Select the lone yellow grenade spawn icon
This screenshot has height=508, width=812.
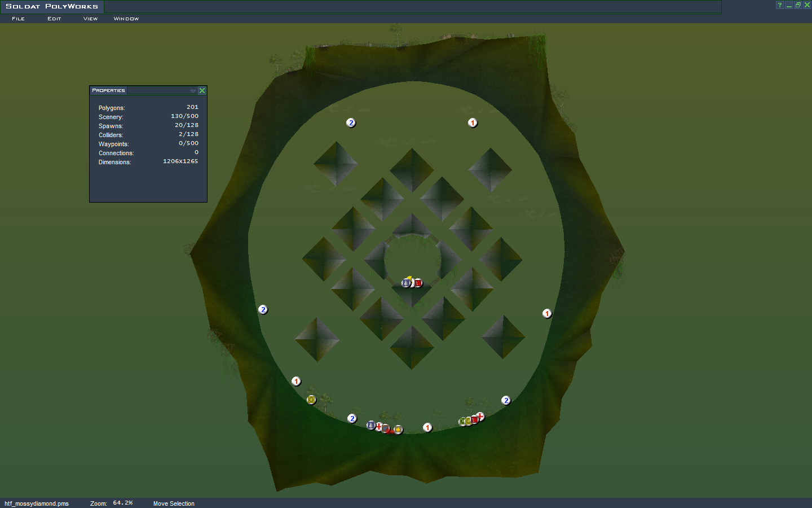coord(311,400)
